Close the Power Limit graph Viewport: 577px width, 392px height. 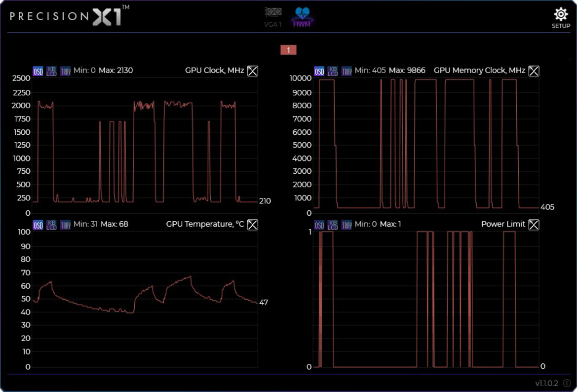coord(534,225)
